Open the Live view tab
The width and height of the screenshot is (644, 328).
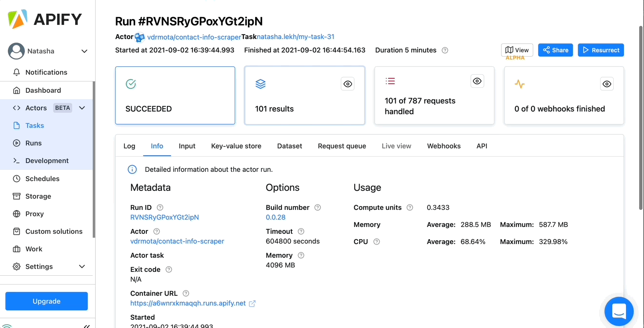(x=397, y=146)
